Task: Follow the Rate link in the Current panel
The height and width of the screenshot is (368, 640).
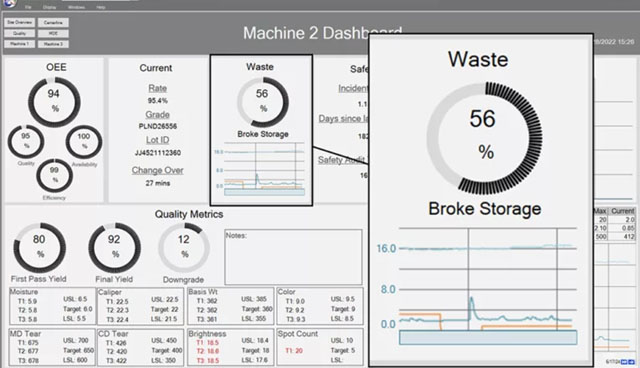Action: (x=158, y=88)
